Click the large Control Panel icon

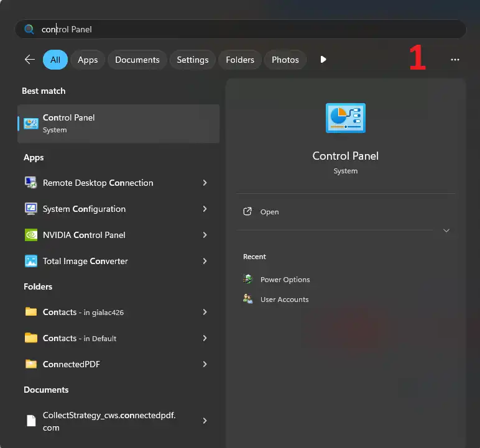click(345, 118)
